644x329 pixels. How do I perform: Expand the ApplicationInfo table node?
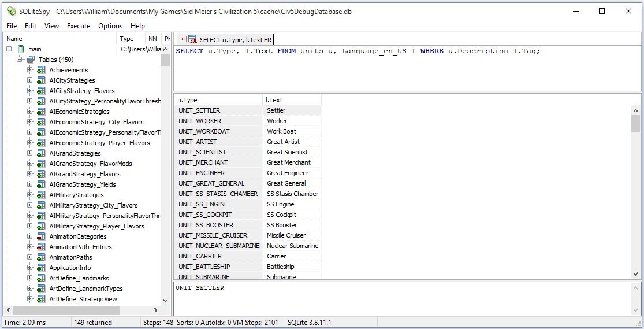[x=29, y=268]
